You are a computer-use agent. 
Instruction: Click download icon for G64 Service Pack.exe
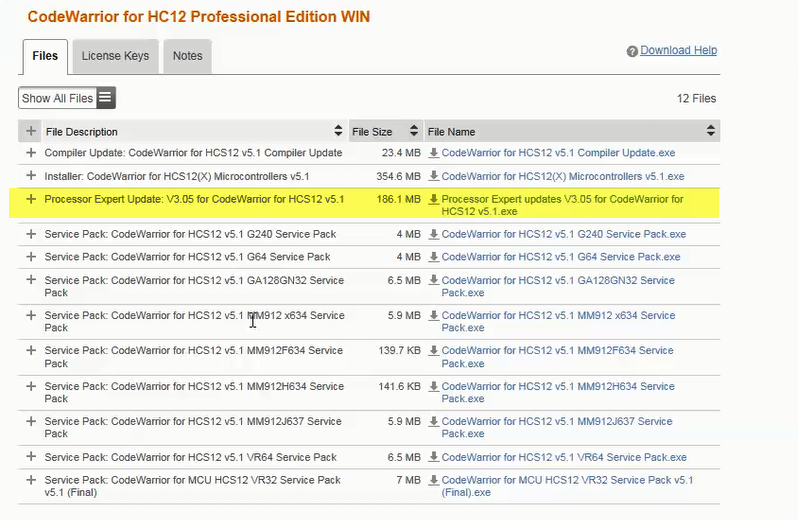(x=434, y=257)
